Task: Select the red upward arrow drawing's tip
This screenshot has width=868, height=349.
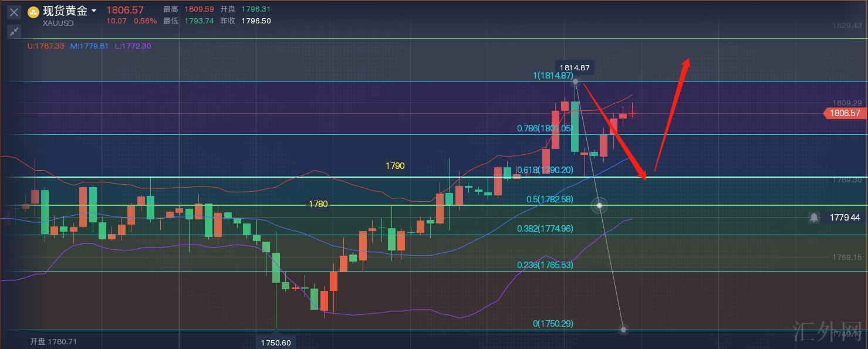Action: 687,60
